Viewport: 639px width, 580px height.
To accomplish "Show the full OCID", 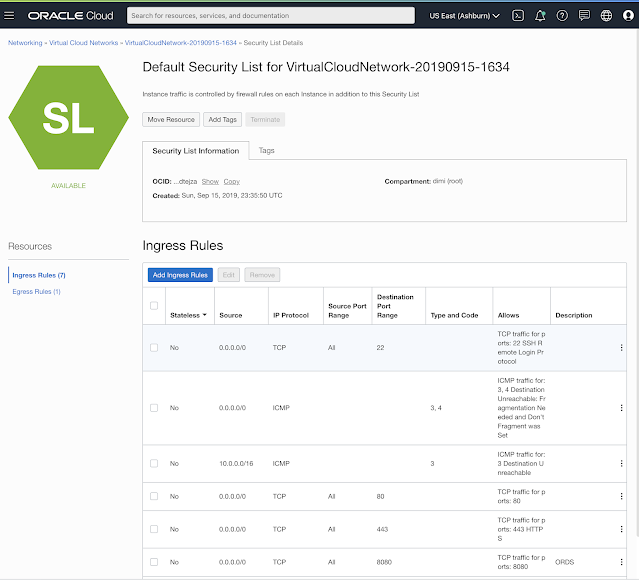I will tap(210, 181).
